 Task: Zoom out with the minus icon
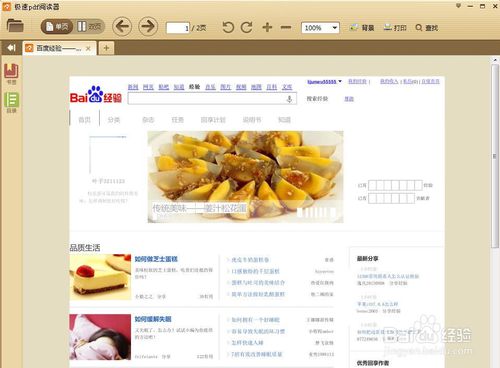(286, 27)
